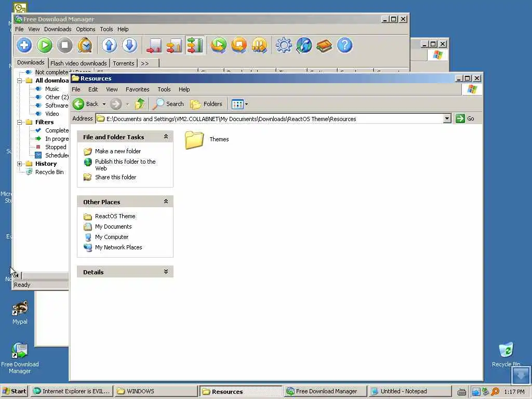Click the blue question mark help icon

click(x=345, y=45)
